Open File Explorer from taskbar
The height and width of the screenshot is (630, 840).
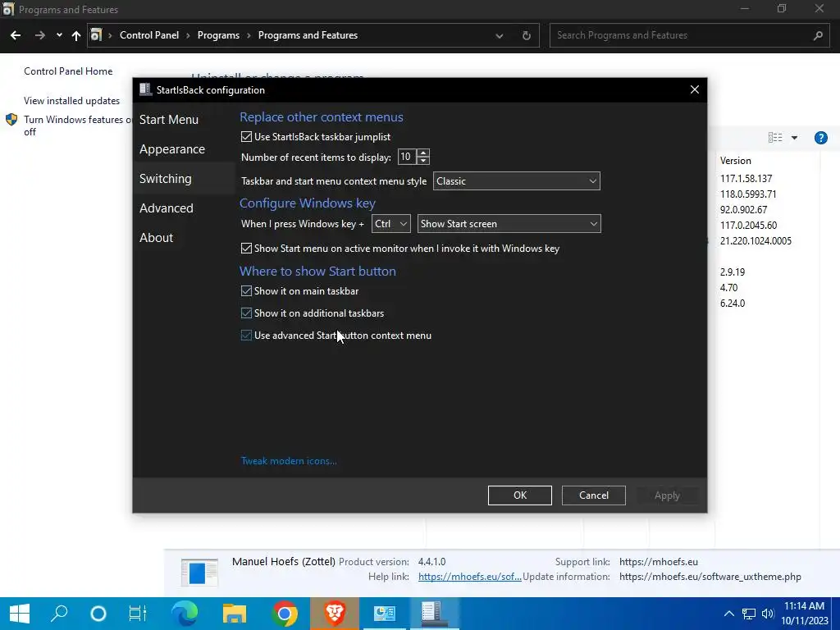click(234, 614)
